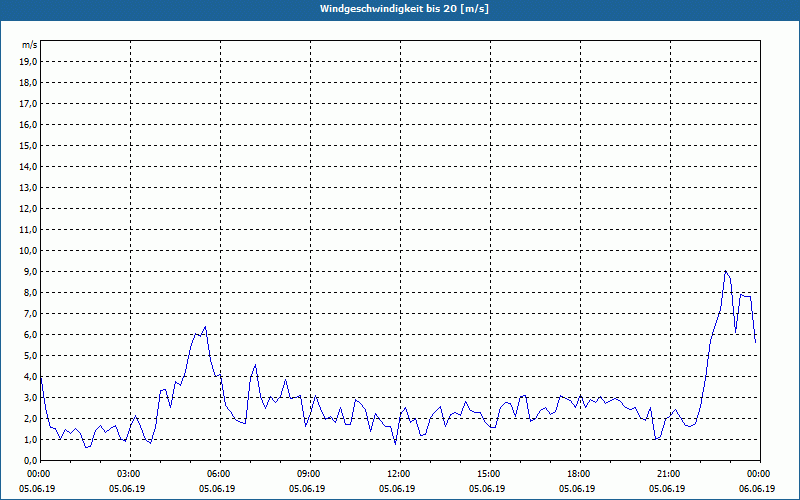This screenshot has width=800, height=500.
Task: Select the '15:00' time label
Action: click(x=491, y=474)
